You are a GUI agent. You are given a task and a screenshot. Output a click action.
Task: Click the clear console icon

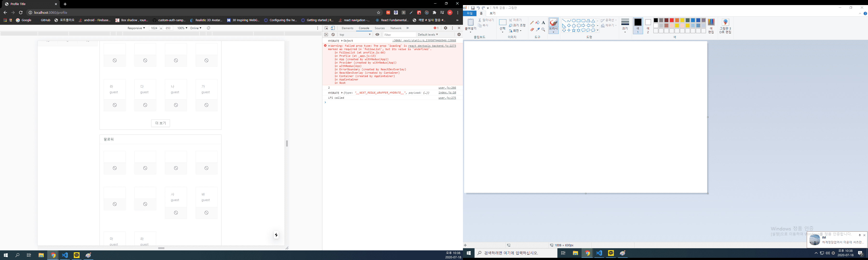click(x=333, y=35)
